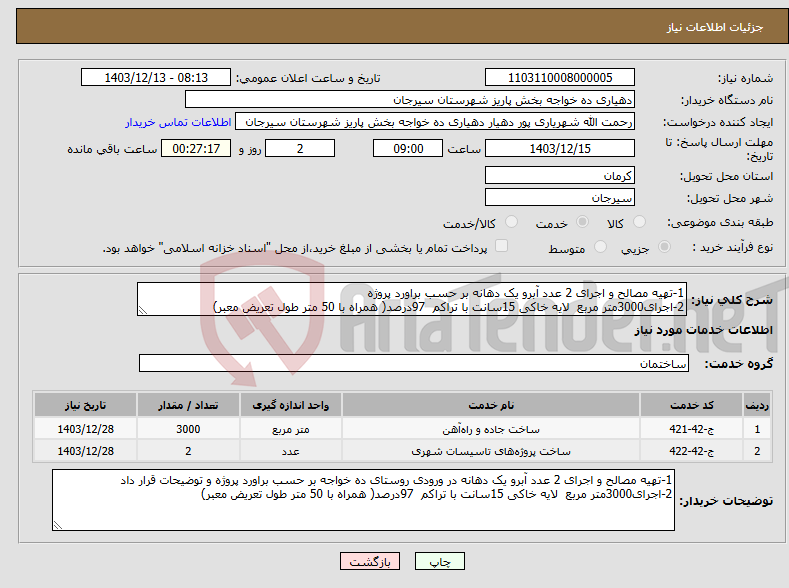Click the remaining days field showing 2
The image size is (789, 588).
(x=300, y=148)
